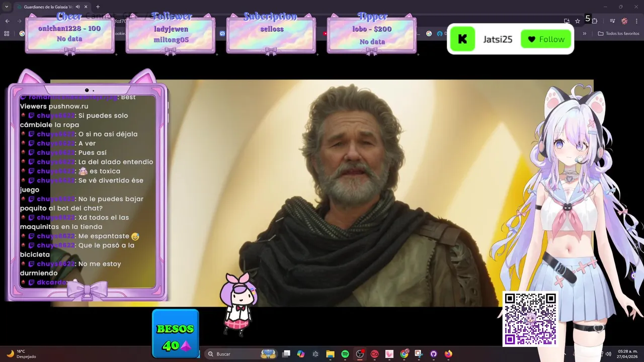Open the browser apps grid icon

[x=7, y=34]
